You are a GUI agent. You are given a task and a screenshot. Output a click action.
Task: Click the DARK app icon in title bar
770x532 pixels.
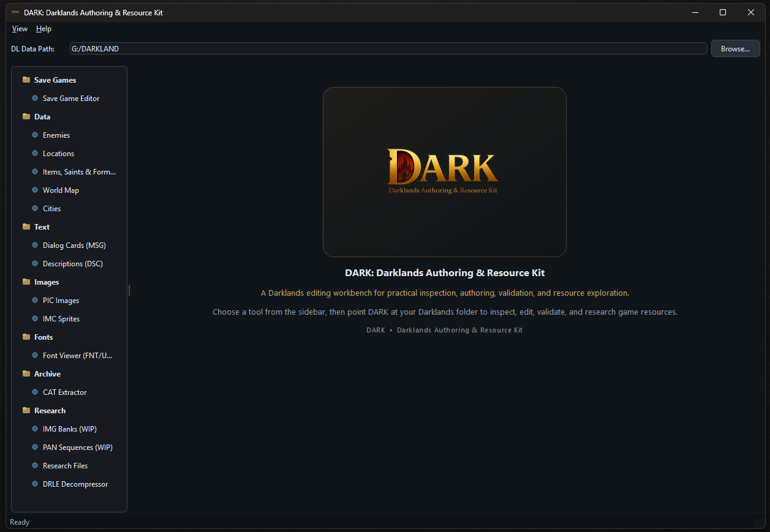15,12
